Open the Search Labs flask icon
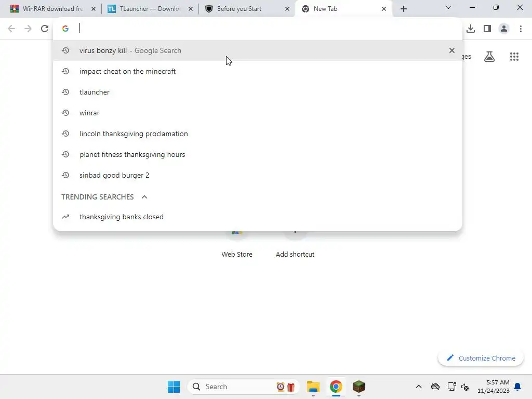Screen dimensions: 532x399 tap(489, 56)
